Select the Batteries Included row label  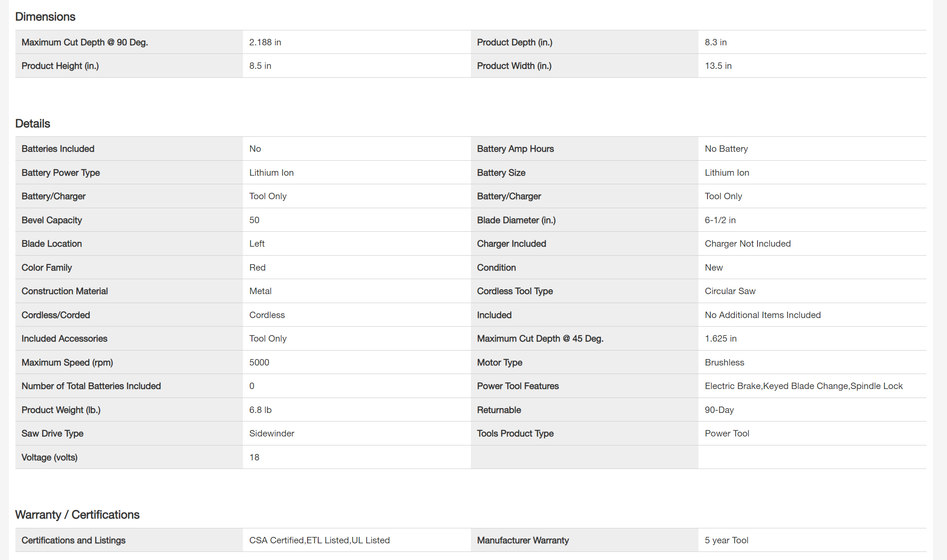pyautogui.click(x=58, y=149)
